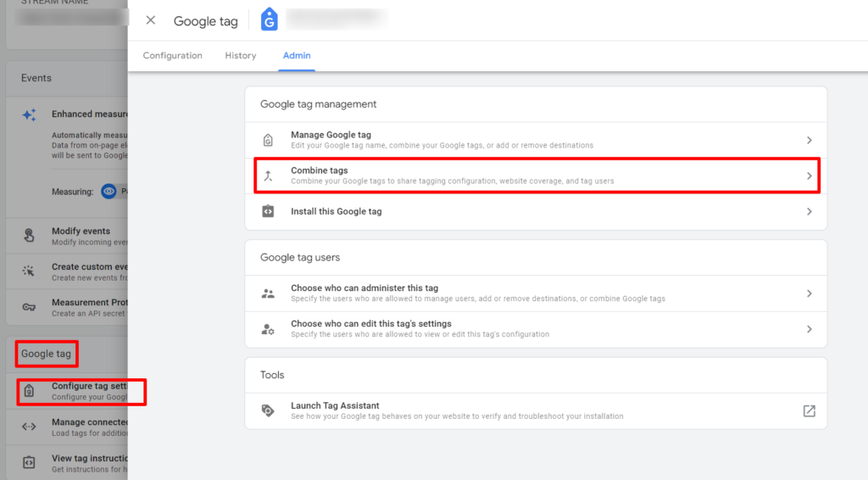The width and height of the screenshot is (868, 480).
Task: Click the Combine tags merge icon
Action: tap(268, 176)
